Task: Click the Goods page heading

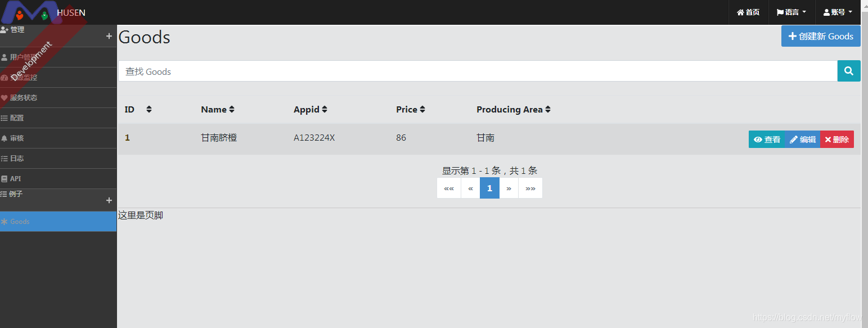Action: point(145,37)
